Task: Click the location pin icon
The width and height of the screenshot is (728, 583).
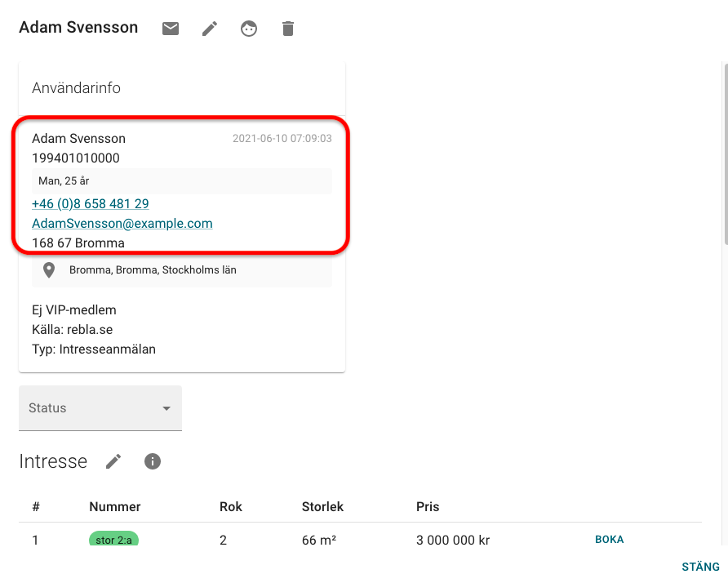Action: (48, 269)
